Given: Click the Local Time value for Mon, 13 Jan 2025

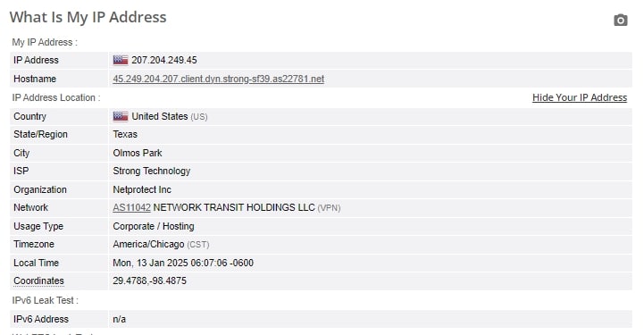Looking at the screenshot, I should coord(183,263).
